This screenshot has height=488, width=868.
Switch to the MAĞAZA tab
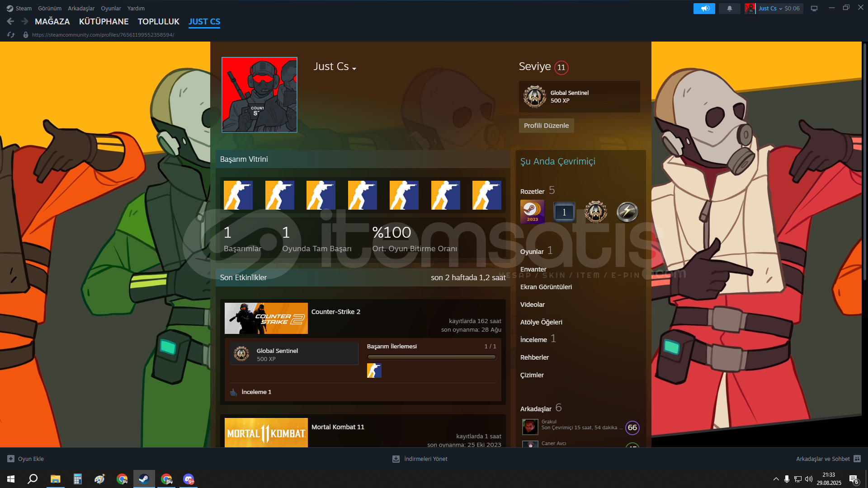[52, 21]
